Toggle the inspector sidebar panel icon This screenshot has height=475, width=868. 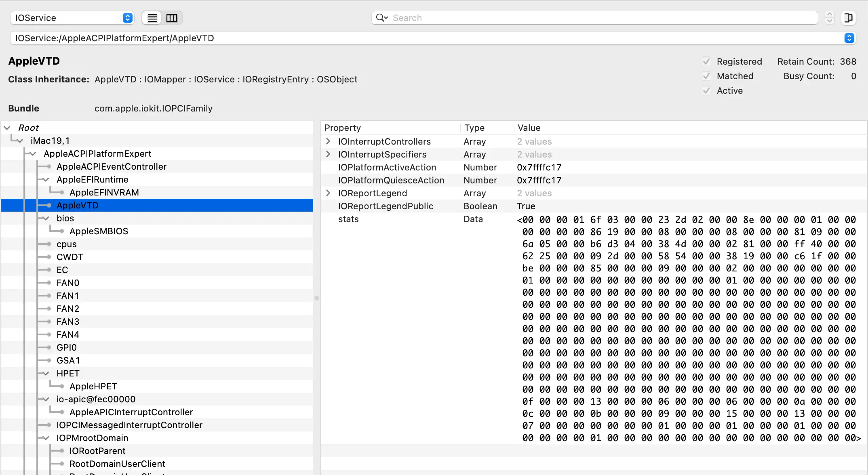(x=849, y=18)
